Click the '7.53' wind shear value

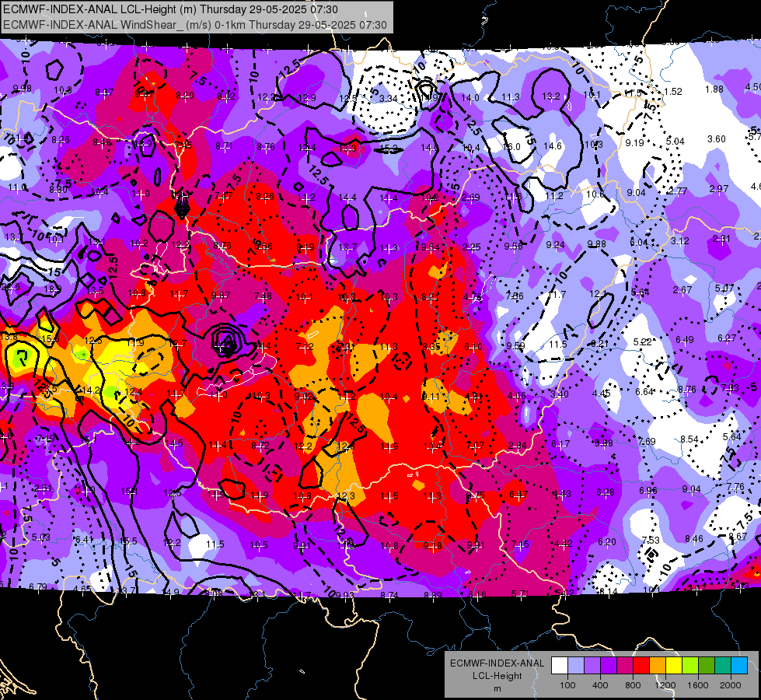pos(651,541)
